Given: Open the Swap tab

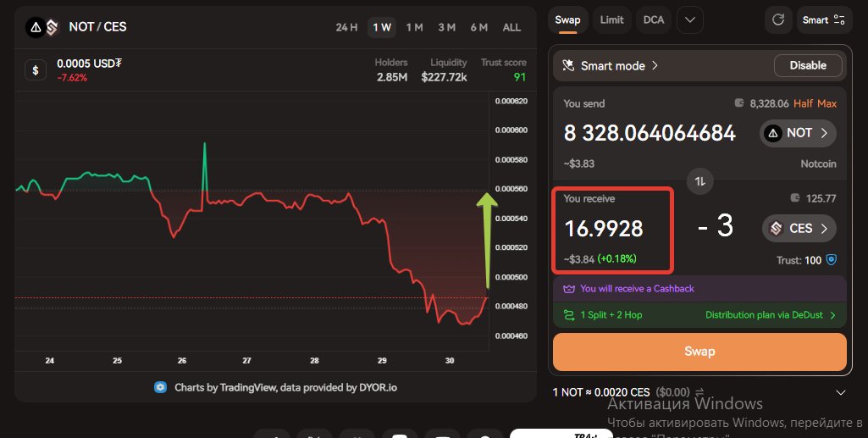Looking at the screenshot, I should pos(567,20).
